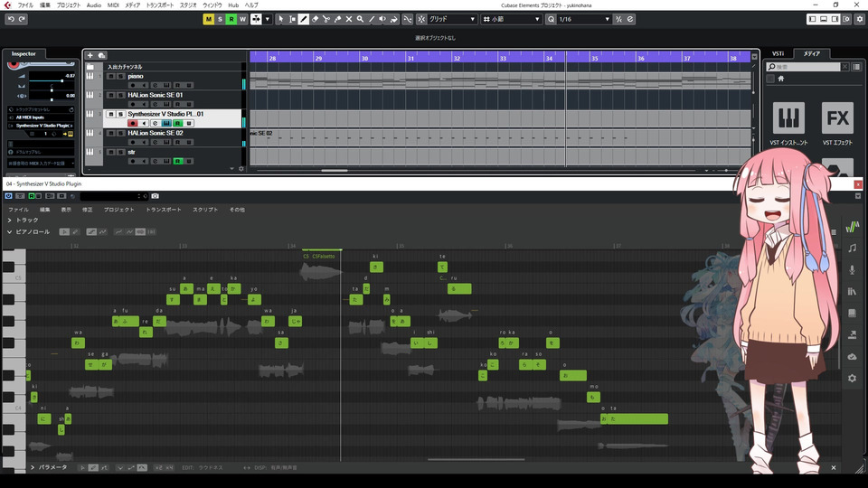Click the Media home icon

coord(781,79)
